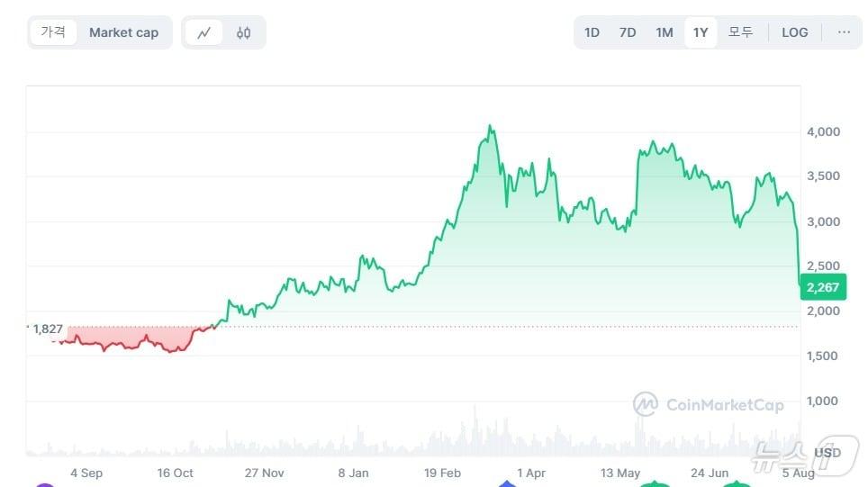This screenshot has height=487, width=868.
Task: Select the 1Y time range
Action: pyautogui.click(x=701, y=32)
